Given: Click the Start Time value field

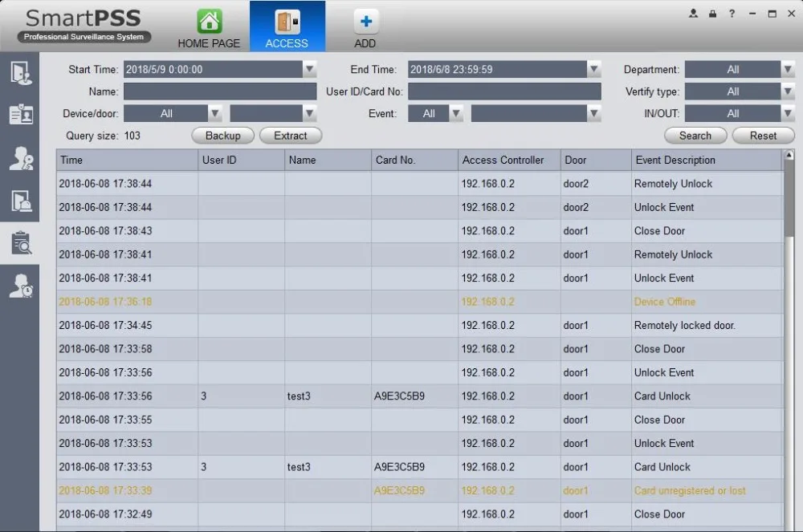Looking at the screenshot, I should tap(213, 69).
